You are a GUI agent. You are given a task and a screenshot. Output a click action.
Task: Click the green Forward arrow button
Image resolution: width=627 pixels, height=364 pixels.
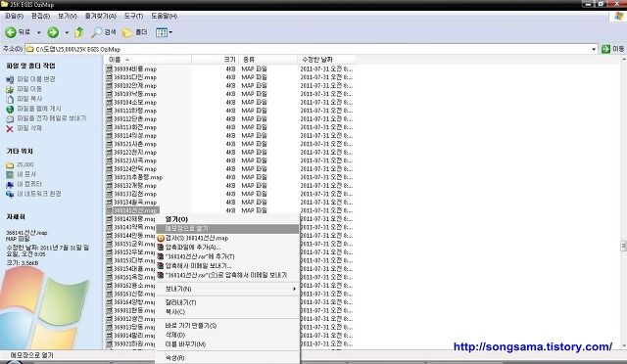click(x=53, y=32)
